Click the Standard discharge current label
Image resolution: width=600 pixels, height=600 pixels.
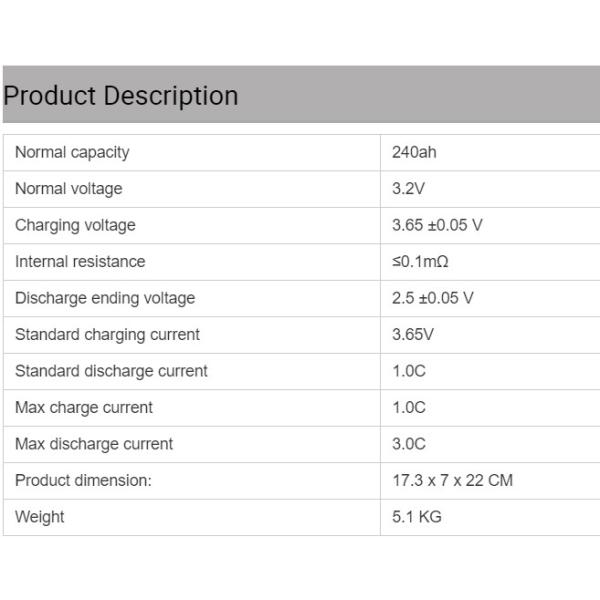point(111,371)
